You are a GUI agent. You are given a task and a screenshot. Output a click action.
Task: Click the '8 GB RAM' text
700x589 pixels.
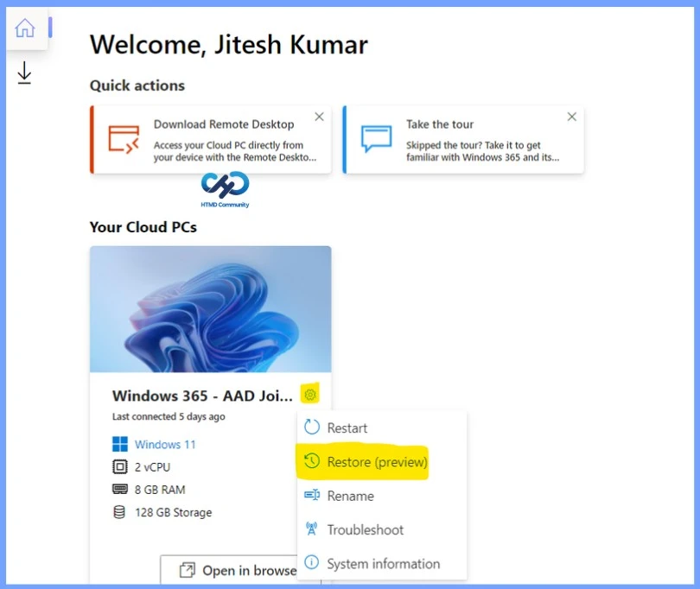tap(160, 490)
